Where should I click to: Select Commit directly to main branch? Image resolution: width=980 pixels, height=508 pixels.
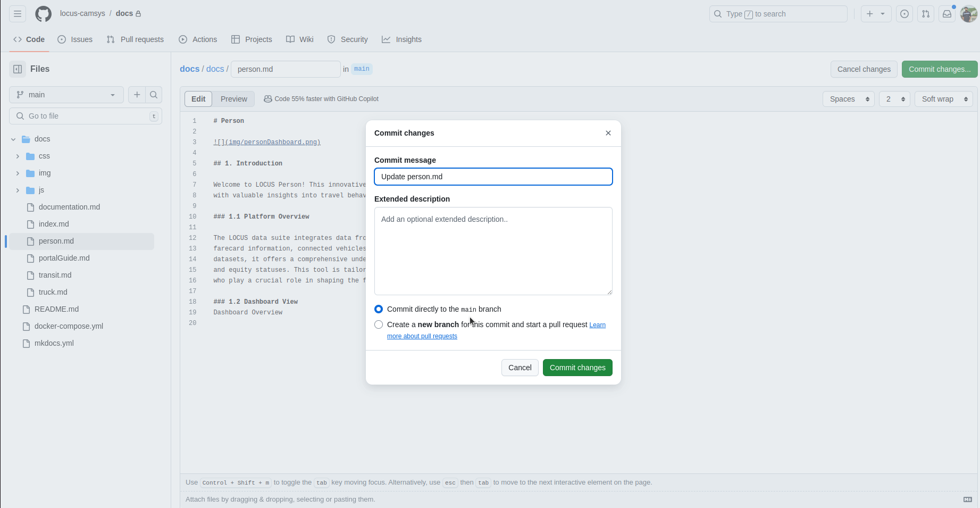379,309
